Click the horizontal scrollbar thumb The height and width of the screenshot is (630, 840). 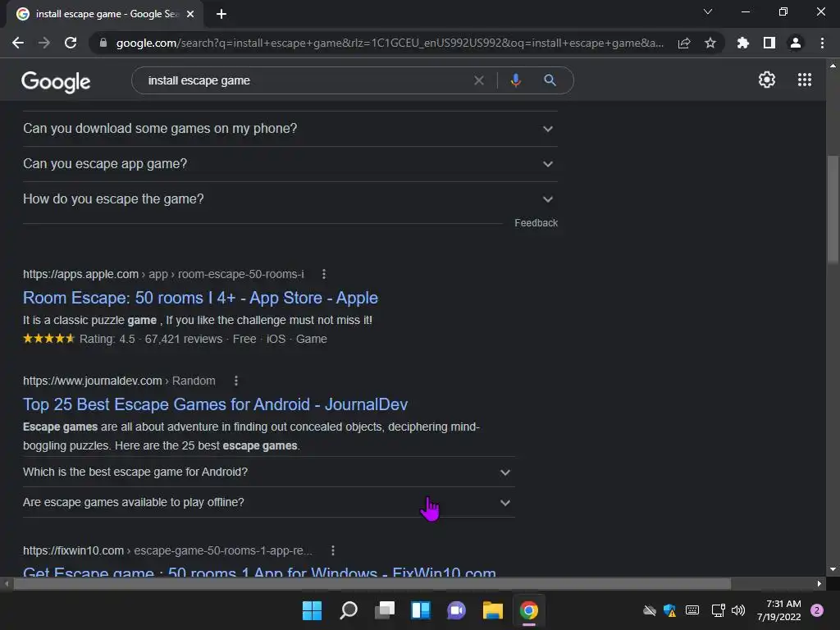point(372,584)
